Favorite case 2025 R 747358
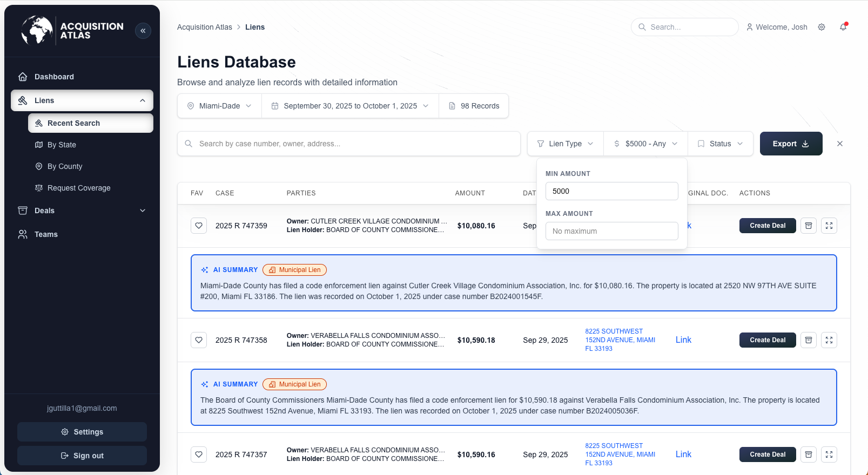The height and width of the screenshot is (475, 868). tap(199, 340)
